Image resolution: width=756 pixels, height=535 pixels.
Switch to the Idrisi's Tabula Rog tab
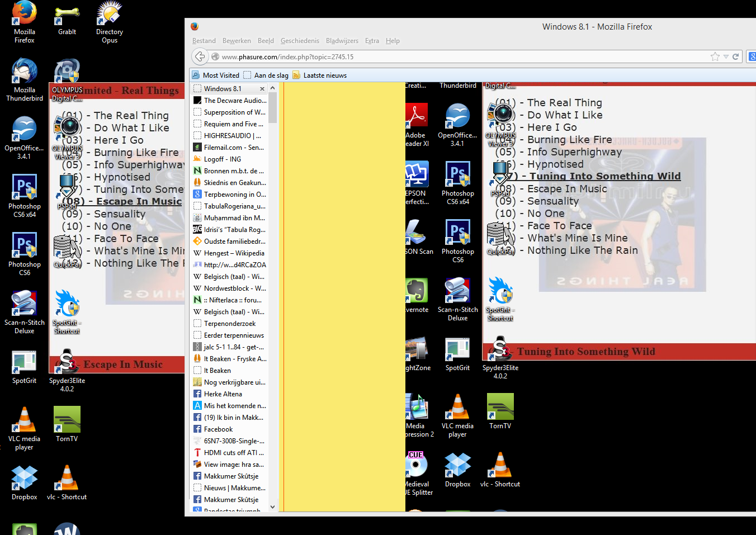tap(229, 230)
